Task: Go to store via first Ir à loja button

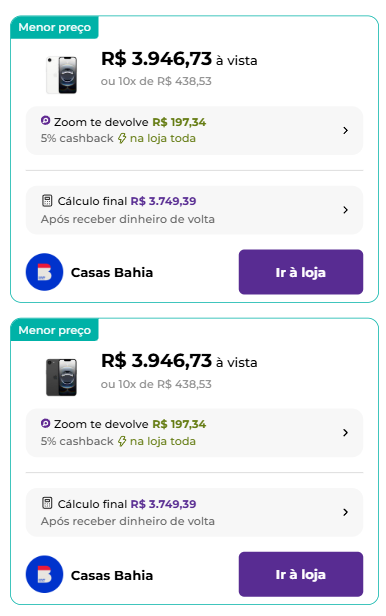Action: point(301,272)
